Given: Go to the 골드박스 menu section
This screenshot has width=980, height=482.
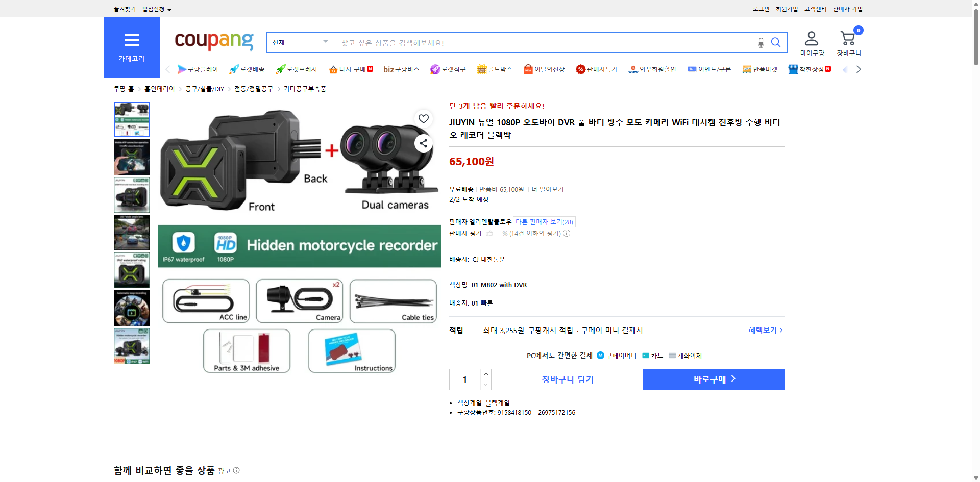Looking at the screenshot, I should pos(494,69).
